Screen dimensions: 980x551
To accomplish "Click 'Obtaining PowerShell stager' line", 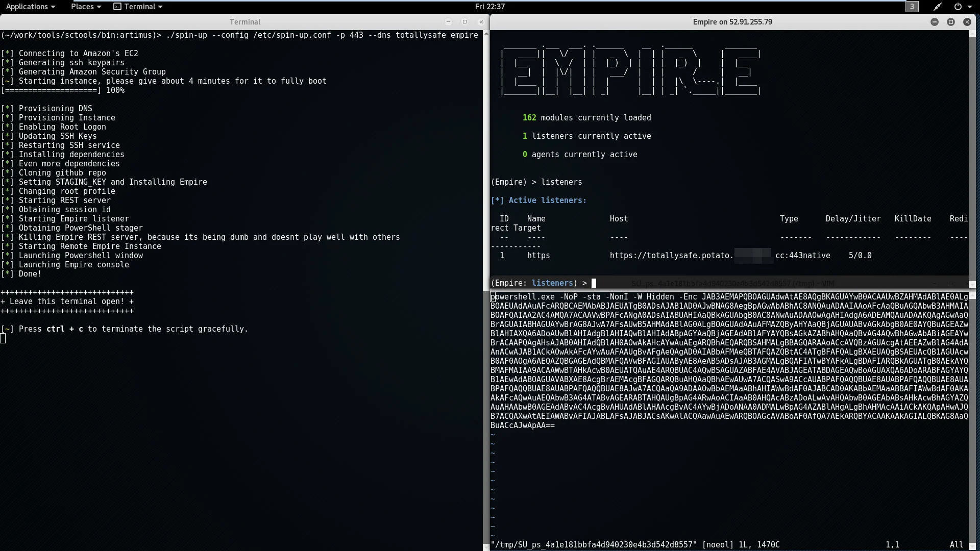I will pos(72,228).
